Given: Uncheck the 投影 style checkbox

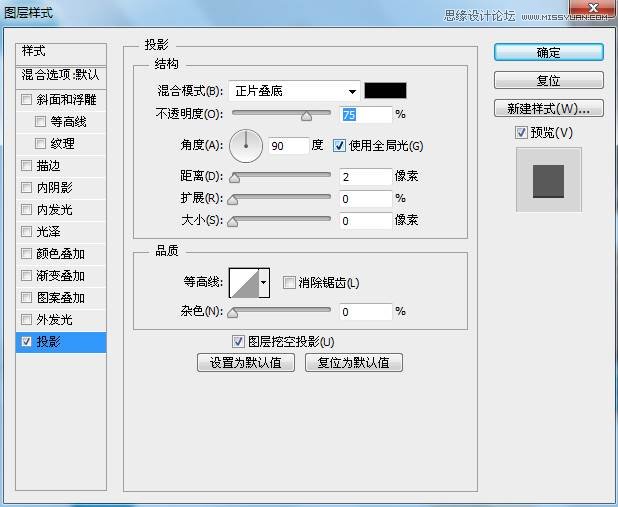Looking at the screenshot, I should pyautogui.click(x=26, y=341).
